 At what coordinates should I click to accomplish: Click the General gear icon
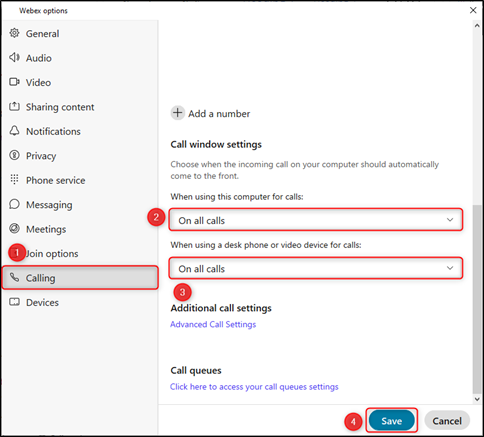pyautogui.click(x=14, y=33)
